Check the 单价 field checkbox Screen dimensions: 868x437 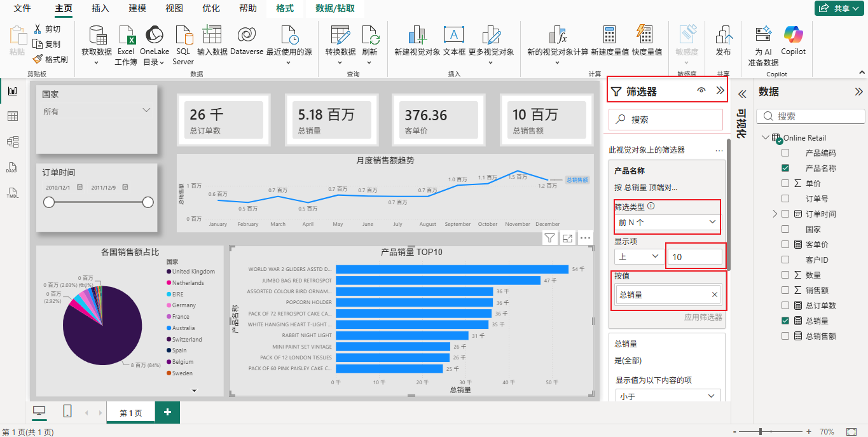pyautogui.click(x=785, y=183)
